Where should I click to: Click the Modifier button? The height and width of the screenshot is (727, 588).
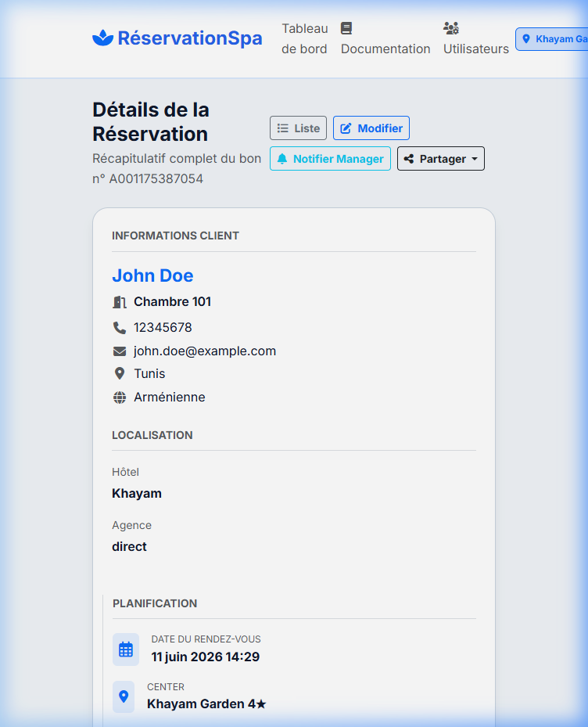click(371, 128)
